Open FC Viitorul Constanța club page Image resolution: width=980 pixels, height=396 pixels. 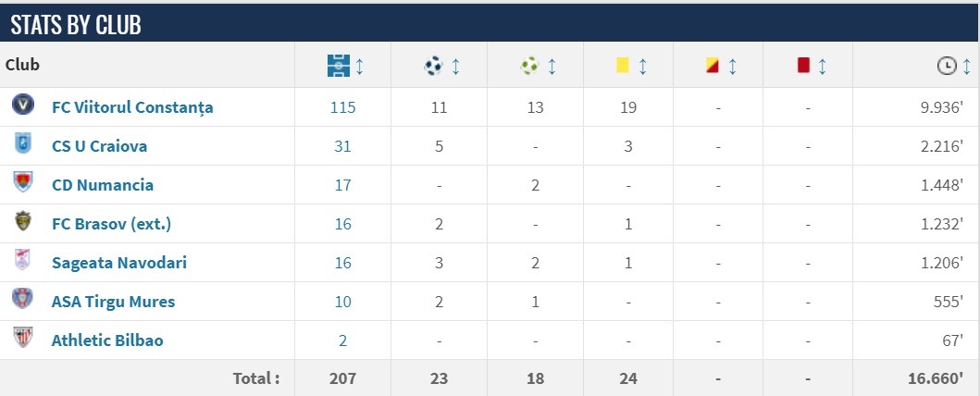point(132,107)
